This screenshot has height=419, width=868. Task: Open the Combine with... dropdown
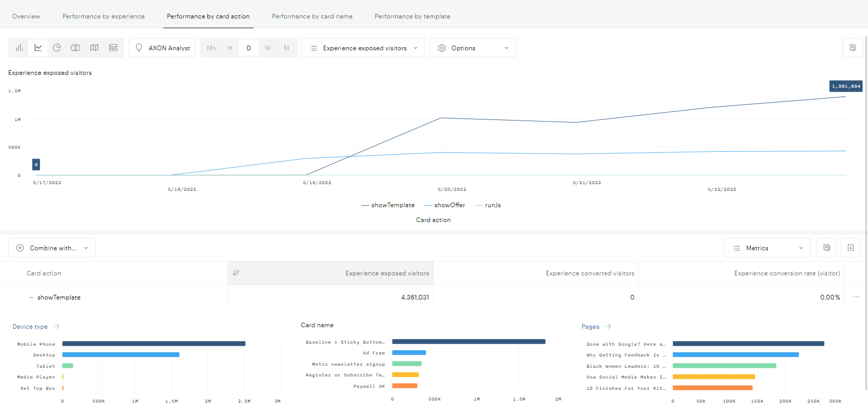tap(52, 248)
